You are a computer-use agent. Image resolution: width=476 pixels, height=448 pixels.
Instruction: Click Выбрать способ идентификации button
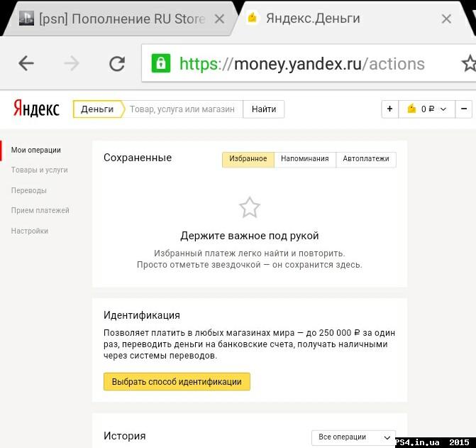[177, 381]
